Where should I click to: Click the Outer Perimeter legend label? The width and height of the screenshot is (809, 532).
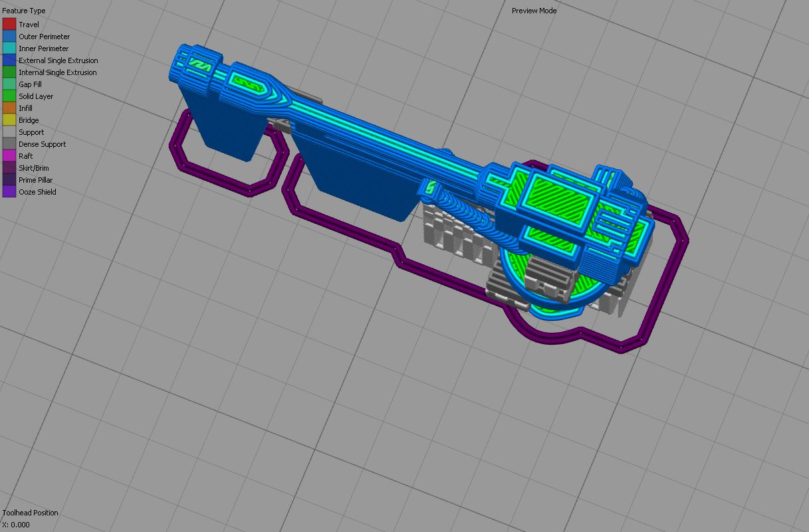(x=44, y=37)
